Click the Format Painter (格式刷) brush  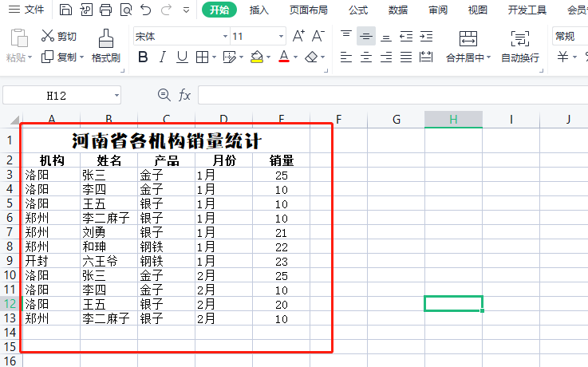(x=106, y=38)
